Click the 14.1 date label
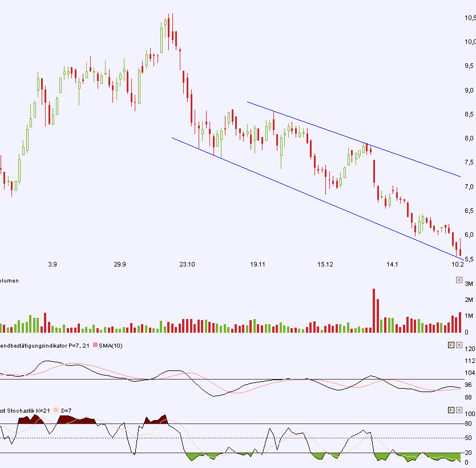 392,264
